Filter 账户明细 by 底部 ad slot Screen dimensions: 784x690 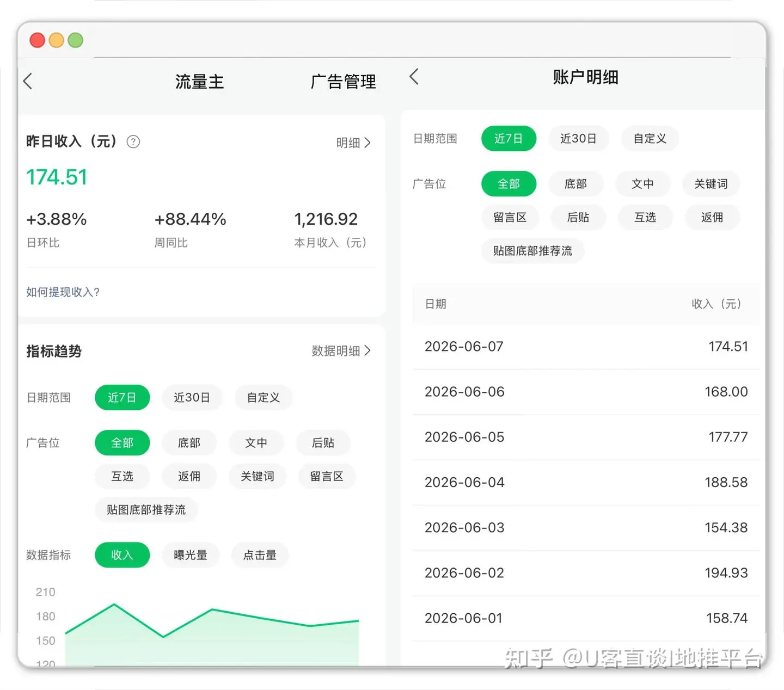tap(575, 184)
